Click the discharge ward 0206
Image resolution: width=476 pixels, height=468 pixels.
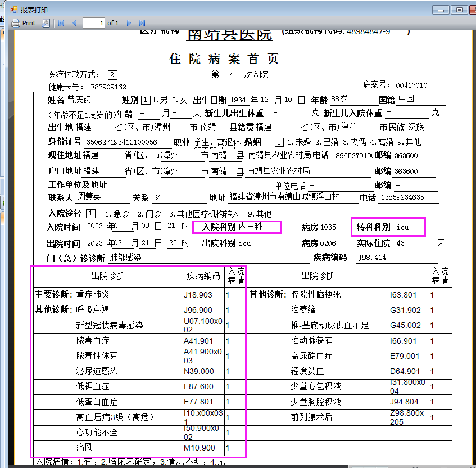[x=328, y=244]
